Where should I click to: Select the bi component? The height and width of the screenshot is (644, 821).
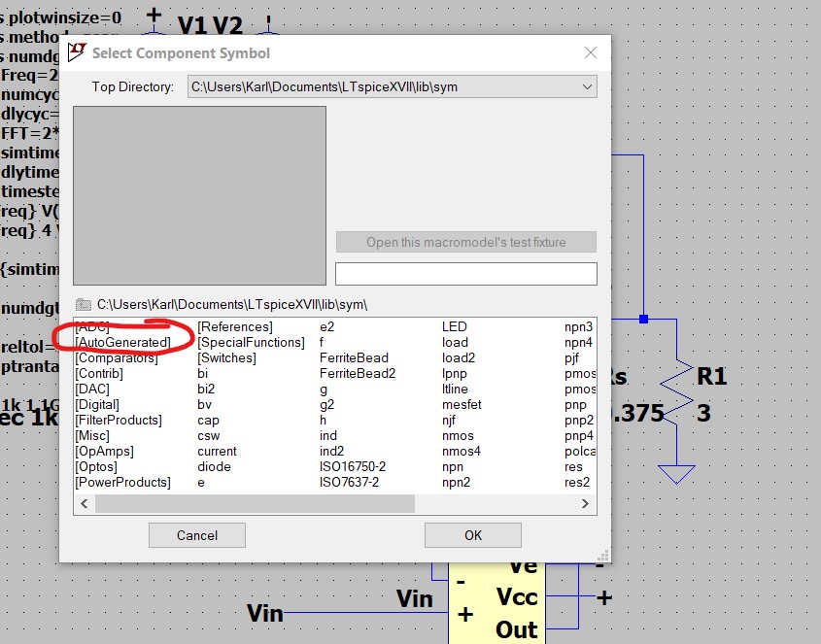click(203, 373)
